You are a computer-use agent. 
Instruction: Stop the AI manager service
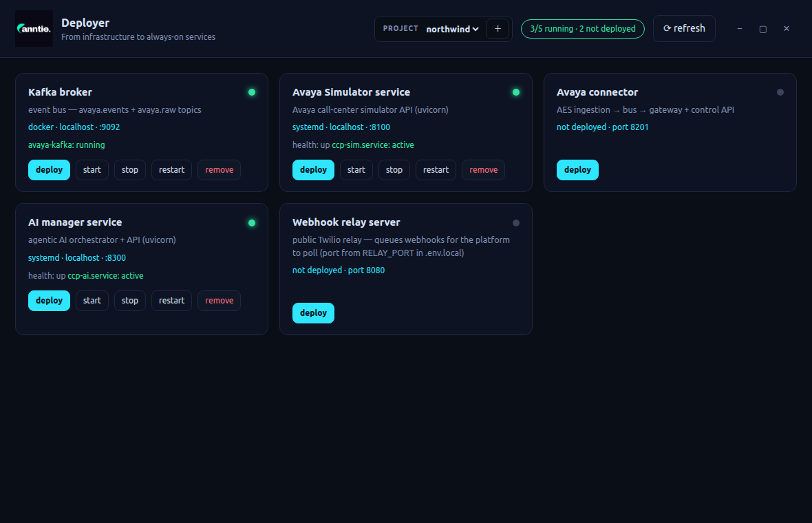[x=130, y=300]
